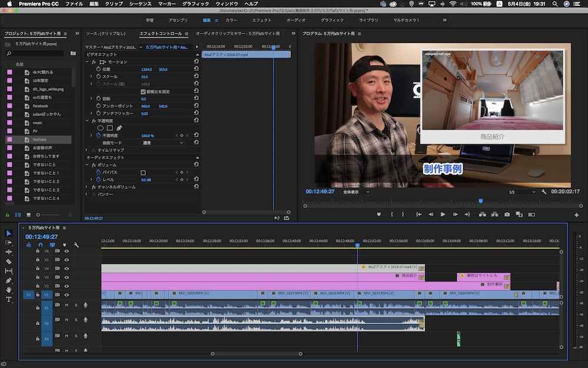588x368 pixels.
Task: Reset the 位置 position parameter
Action: pos(196,69)
